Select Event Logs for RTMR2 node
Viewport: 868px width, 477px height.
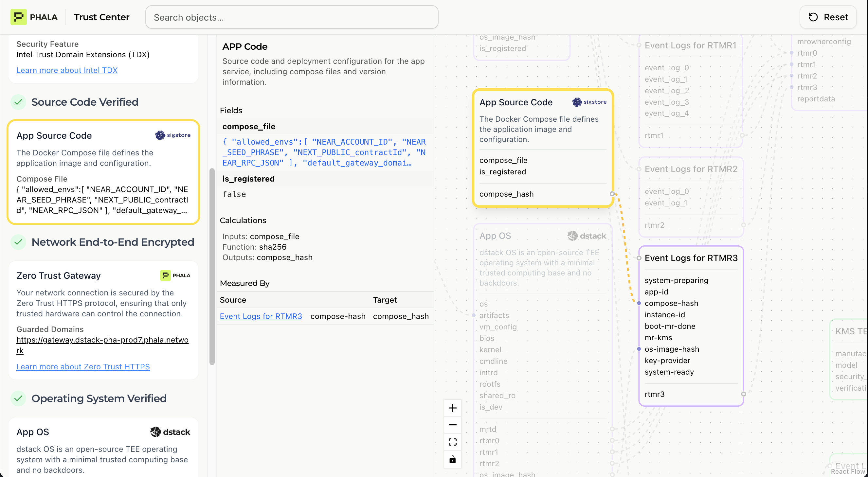coord(690,169)
